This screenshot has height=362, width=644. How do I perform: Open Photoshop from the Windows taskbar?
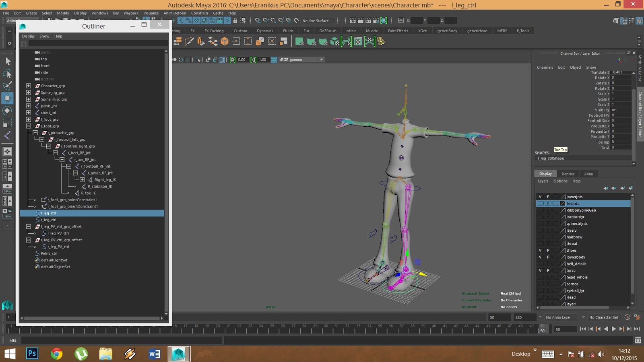tap(32, 354)
